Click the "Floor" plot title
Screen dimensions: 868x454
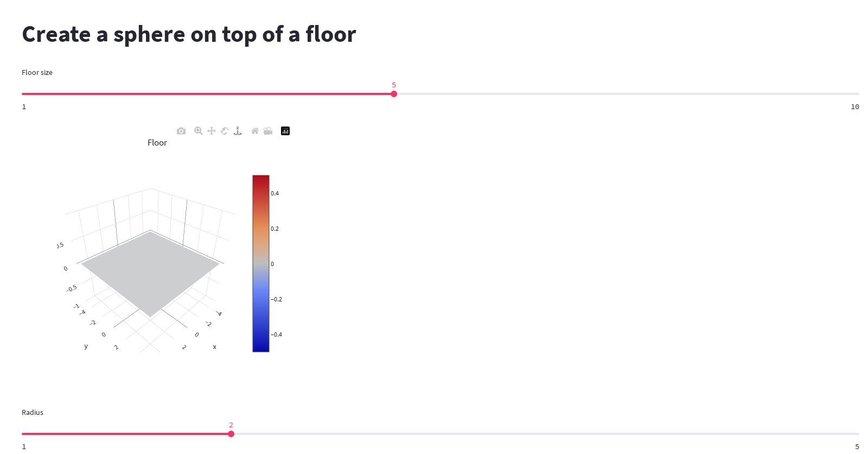click(x=157, y=143)
